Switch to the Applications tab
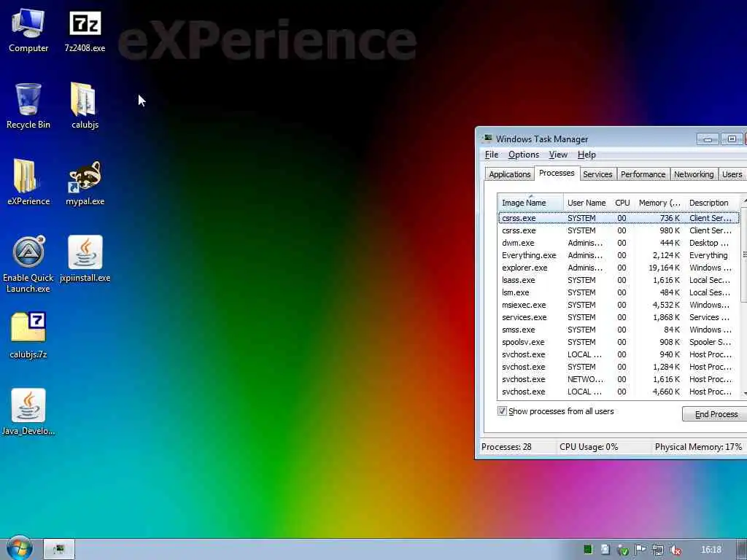Viewport: 747px width, 560px height. 509,174
